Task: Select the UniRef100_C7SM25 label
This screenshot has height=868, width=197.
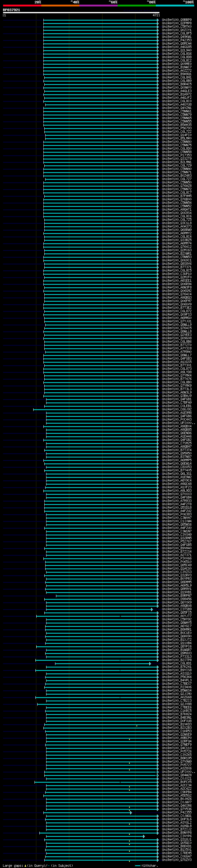Action: (x=176, y=443)
